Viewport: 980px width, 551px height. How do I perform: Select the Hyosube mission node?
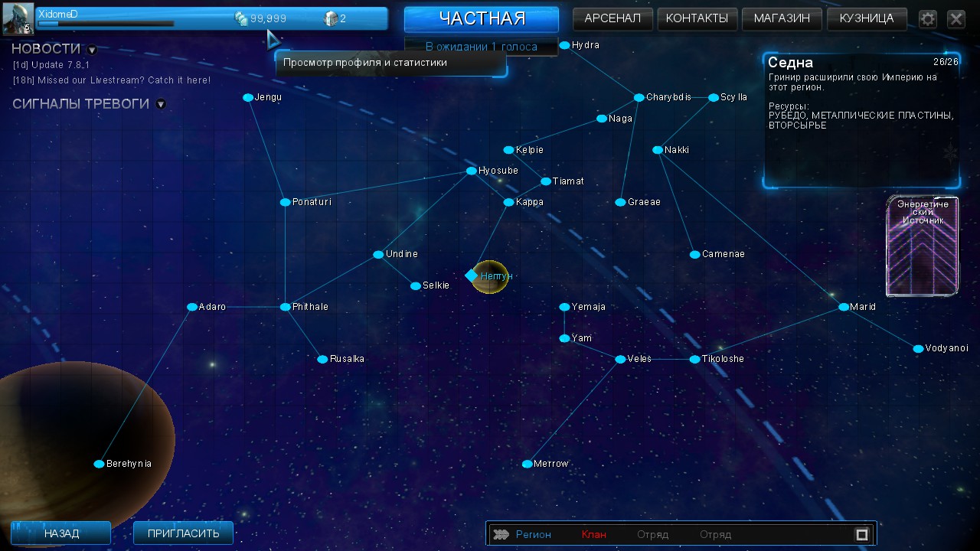pyautogui.click(x=472, y=171)
